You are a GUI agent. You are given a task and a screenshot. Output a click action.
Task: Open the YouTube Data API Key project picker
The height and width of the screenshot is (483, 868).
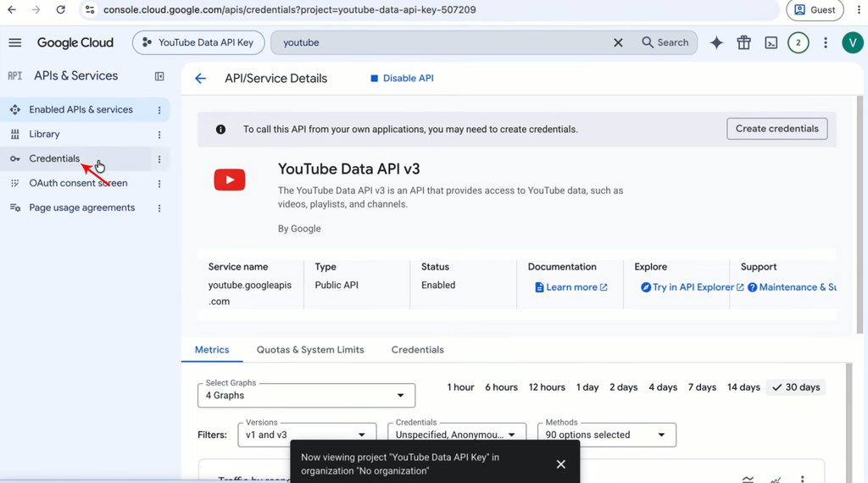click(x=198, y=42)
